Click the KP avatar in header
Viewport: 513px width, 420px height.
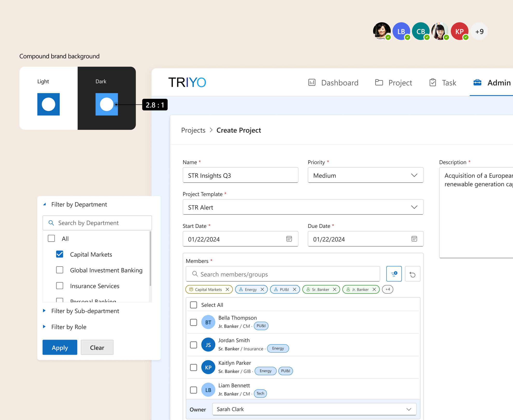459,31
